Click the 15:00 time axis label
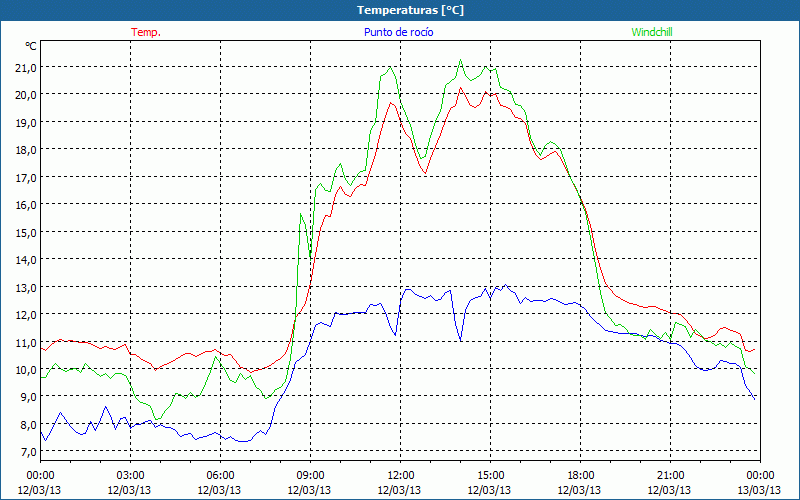This screenshot has height=500, width=800. tap(490, 476)
